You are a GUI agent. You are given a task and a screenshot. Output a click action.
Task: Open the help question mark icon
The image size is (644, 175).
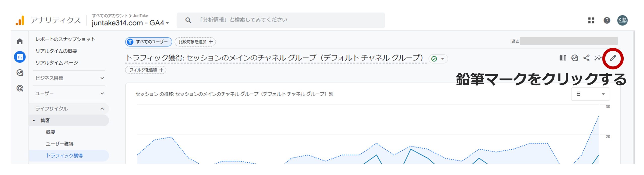point(607,20)
